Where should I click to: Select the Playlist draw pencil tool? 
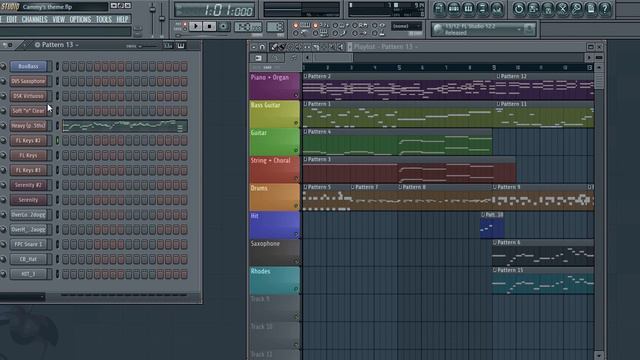pos(274,47)
